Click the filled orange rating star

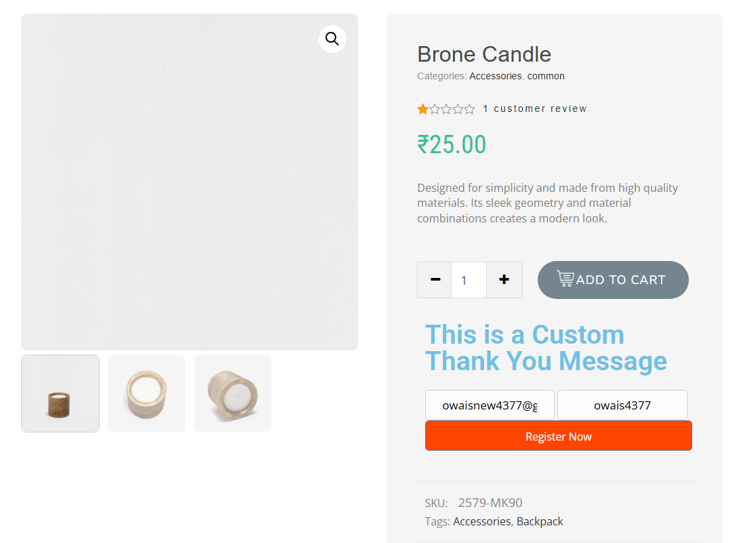pyautogui.click(x=422, y=109)
